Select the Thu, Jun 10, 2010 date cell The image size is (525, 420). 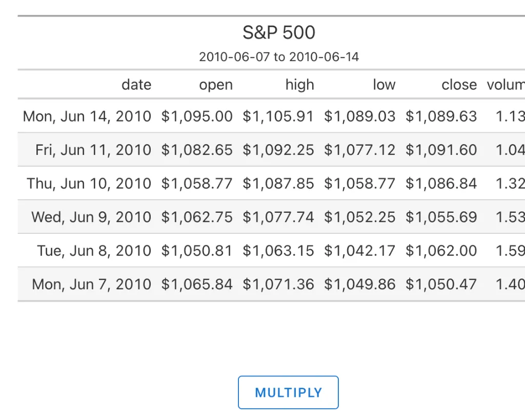coord(89,184)
